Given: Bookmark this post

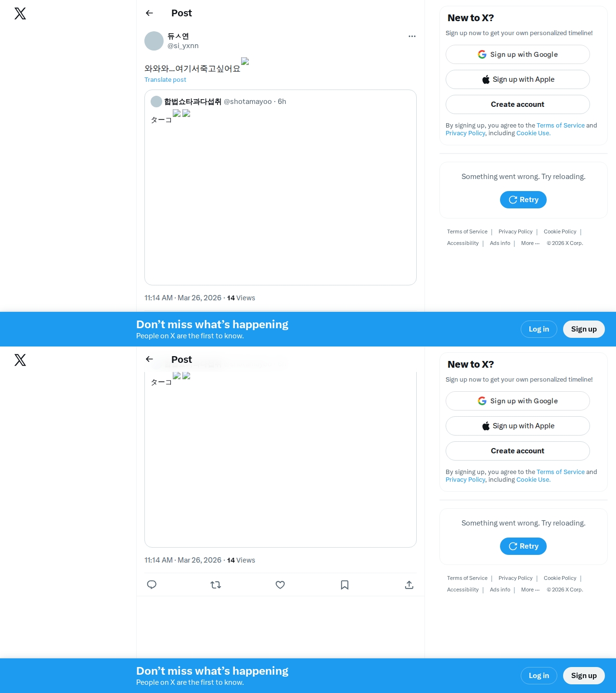Looking at the screenshot, I should [345, 585].
